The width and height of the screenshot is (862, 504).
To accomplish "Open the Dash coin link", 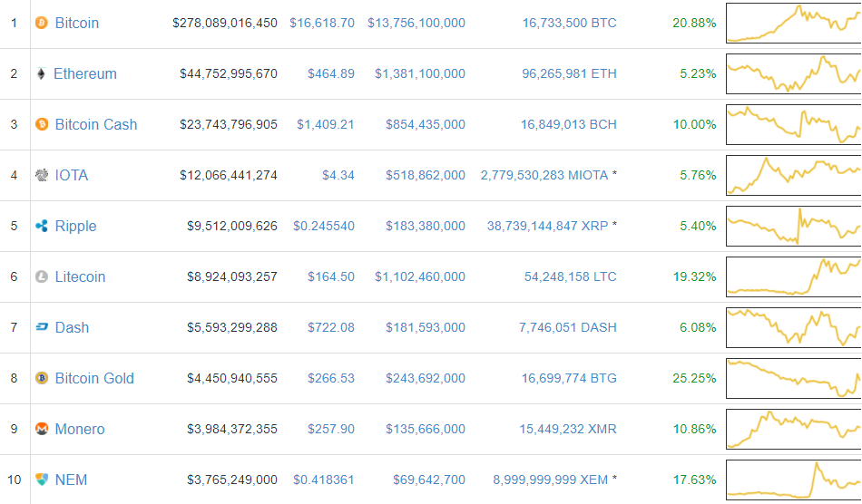I will (x=72, y=328).
